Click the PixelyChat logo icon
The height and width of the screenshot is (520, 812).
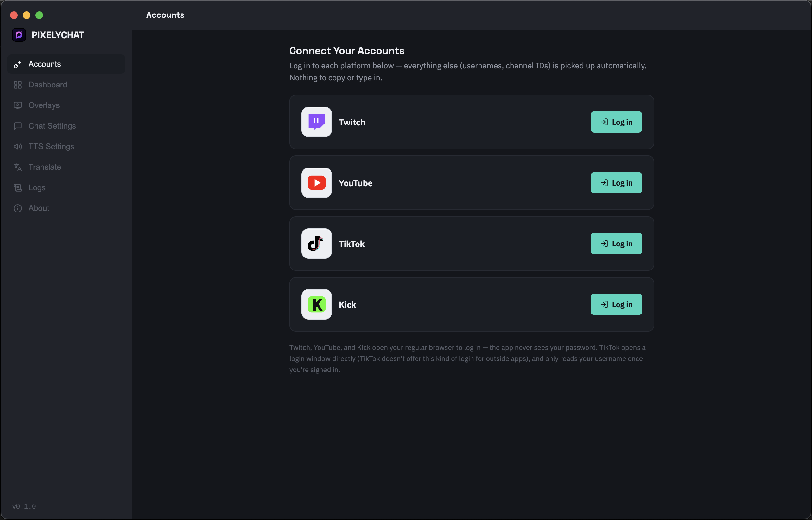tap(19, 35)
